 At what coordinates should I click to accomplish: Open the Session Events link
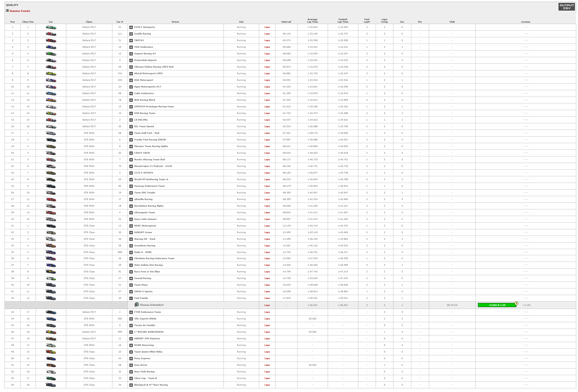[20, 11]
